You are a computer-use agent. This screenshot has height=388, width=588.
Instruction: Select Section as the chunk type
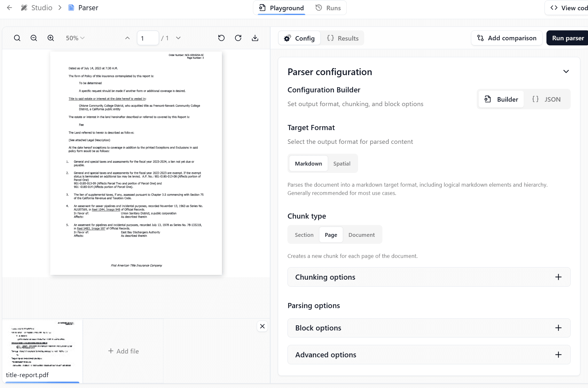tap(303, 235)
